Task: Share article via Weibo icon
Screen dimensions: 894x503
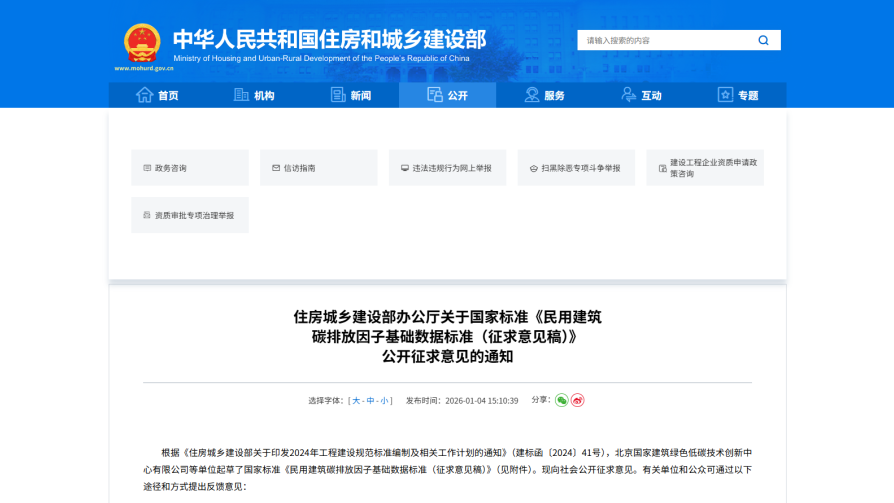Action: click(578, 400)
